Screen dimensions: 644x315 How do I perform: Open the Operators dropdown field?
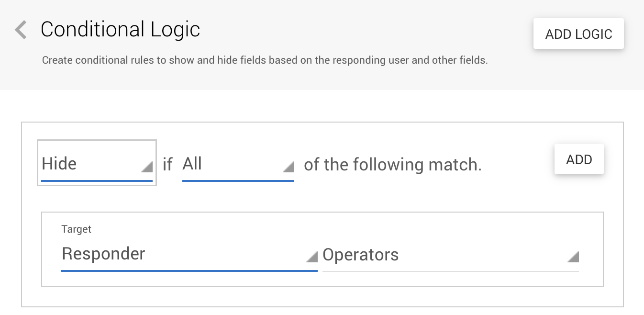click(x=451, y=255)
